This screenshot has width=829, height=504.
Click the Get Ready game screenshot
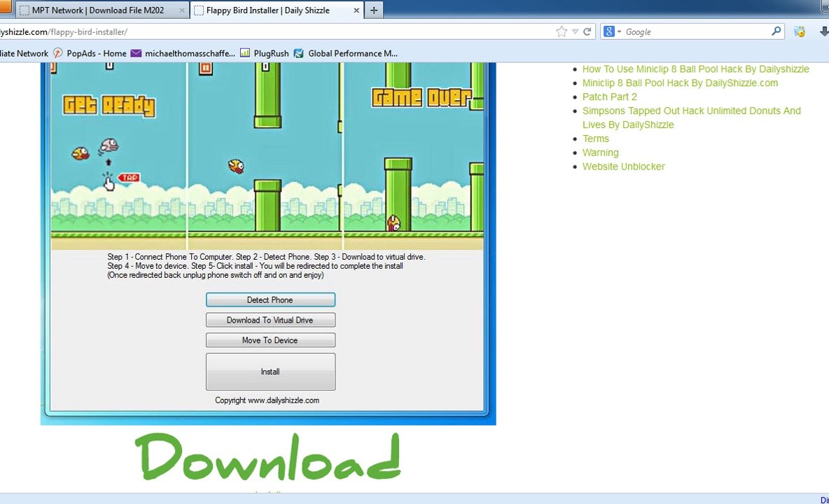118,156
